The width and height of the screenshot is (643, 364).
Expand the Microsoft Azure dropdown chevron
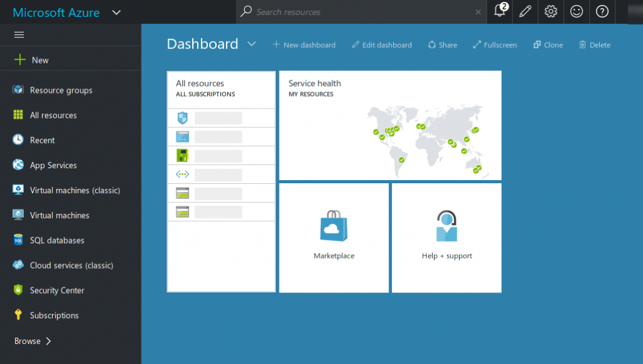pos(116,13)
